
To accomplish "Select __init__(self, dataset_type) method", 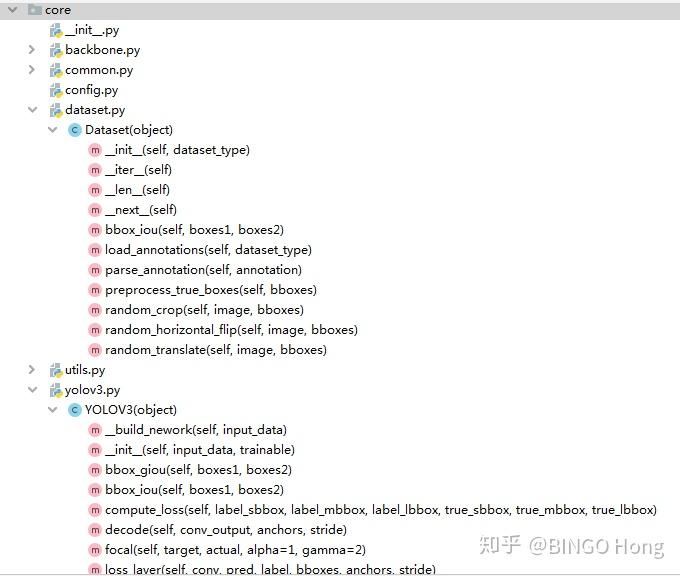I will coord(177,150).
